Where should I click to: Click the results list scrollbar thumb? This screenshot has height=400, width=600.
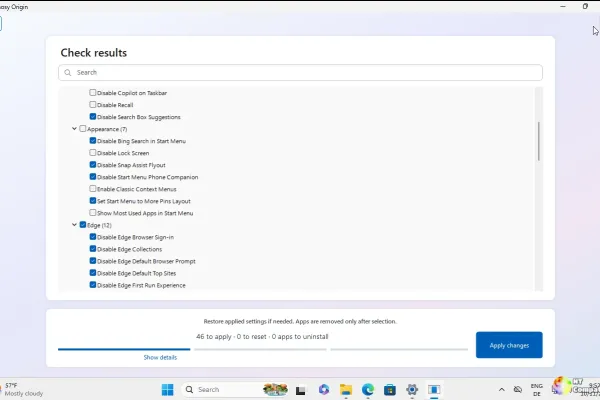pos(538,141)
